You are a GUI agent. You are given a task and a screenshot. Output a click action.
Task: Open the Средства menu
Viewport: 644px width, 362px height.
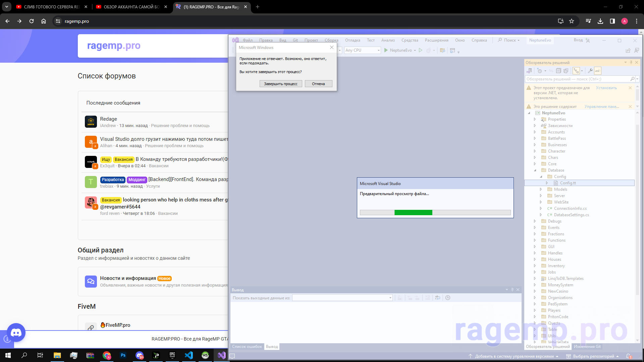(x=410, y=40)
